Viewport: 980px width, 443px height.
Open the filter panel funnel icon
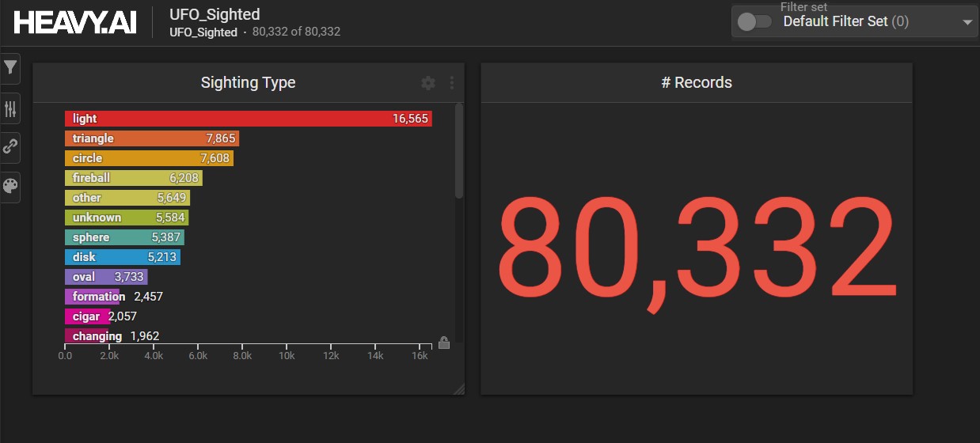10,68
